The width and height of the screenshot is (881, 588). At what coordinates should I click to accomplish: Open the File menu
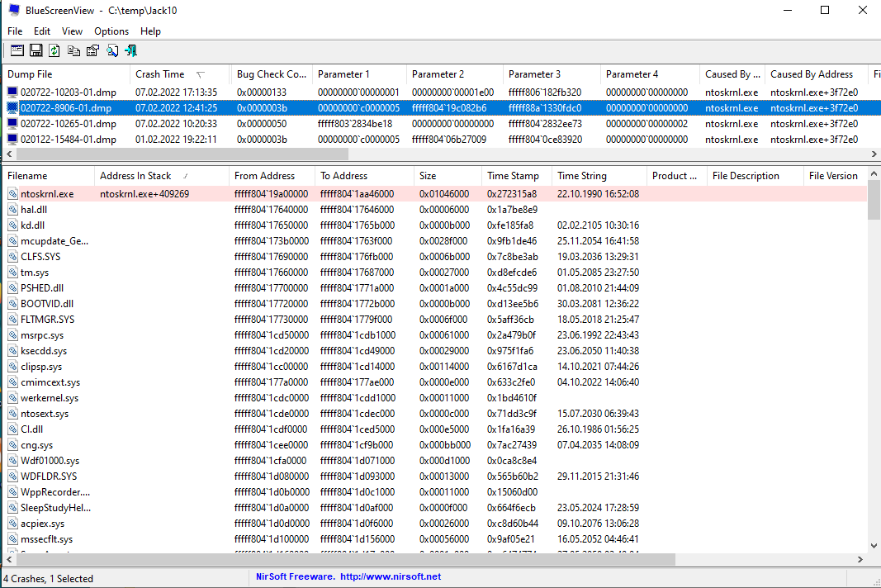coord(15,31)
